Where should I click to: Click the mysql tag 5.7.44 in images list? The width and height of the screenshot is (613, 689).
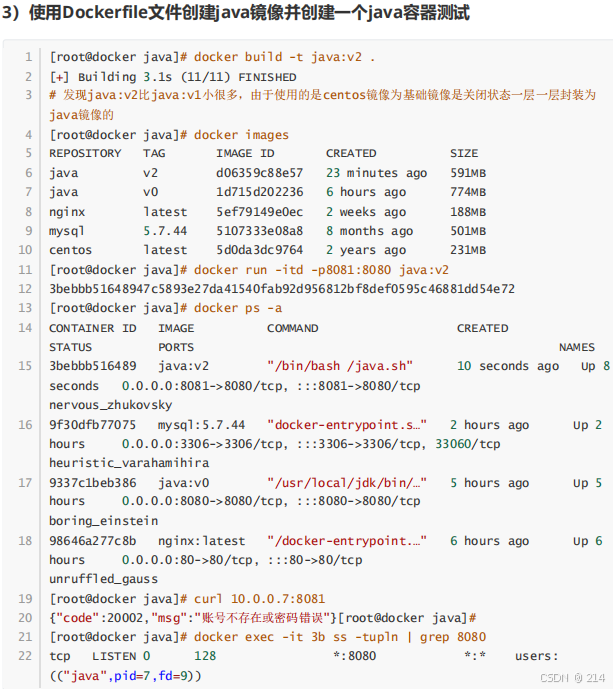165,231
